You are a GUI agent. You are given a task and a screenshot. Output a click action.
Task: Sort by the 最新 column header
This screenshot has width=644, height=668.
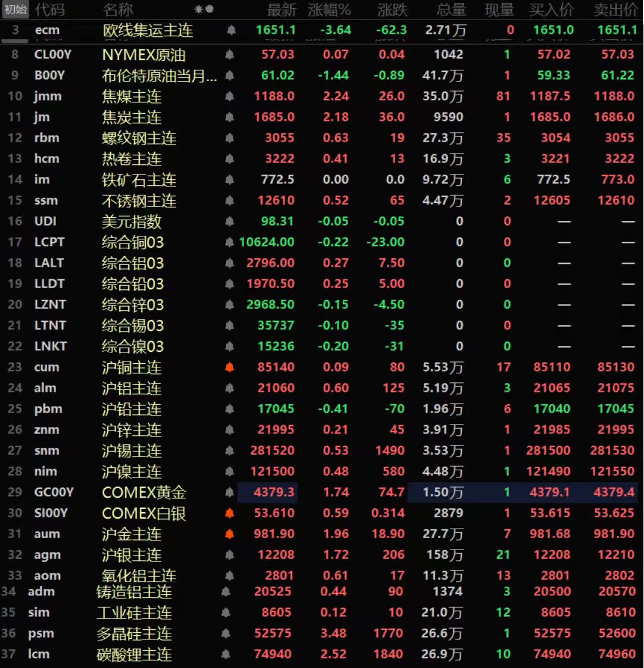(x=281, y=10)
